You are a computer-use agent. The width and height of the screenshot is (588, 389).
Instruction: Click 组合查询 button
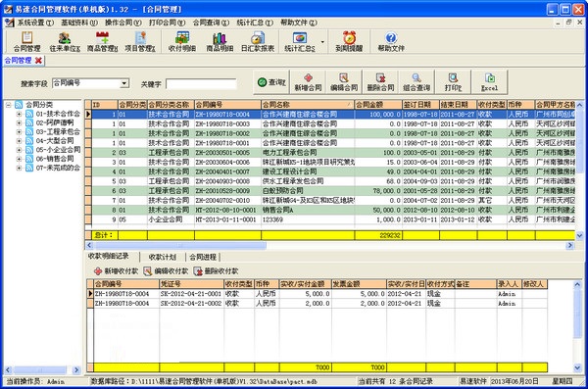click(x=416, y=81)
